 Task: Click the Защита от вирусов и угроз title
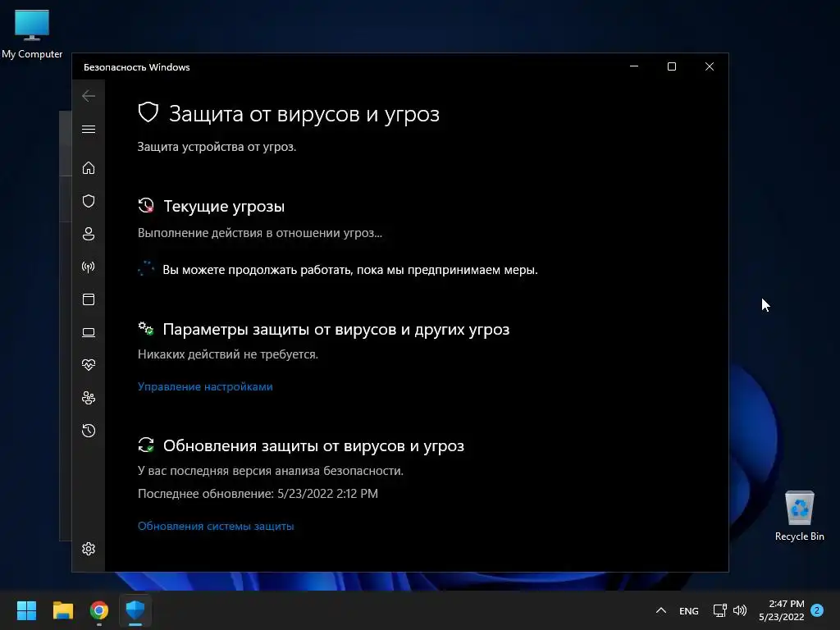304,114
